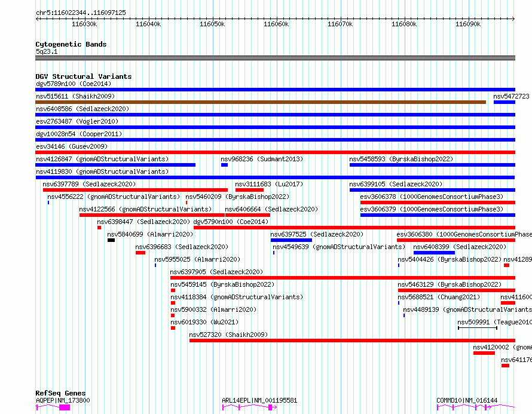The image size is (532, 414).
Task: Select the nsv6408399 (Sedlazeck2020) blue bar
Action: (434, 253)
